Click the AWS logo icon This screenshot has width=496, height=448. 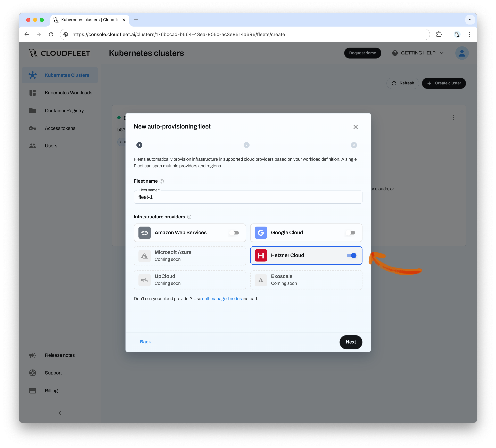[144, 233]
